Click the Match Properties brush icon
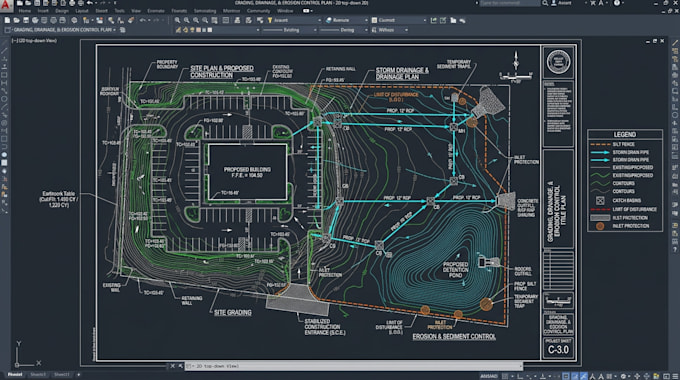Viewport: 680px width, 380px height. tap(131, 20)
